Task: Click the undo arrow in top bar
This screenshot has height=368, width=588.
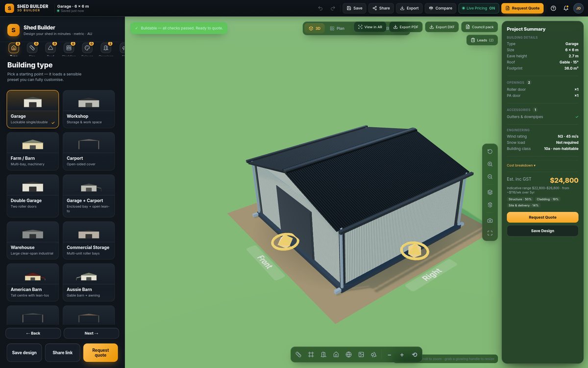Action: pos(320,8)
